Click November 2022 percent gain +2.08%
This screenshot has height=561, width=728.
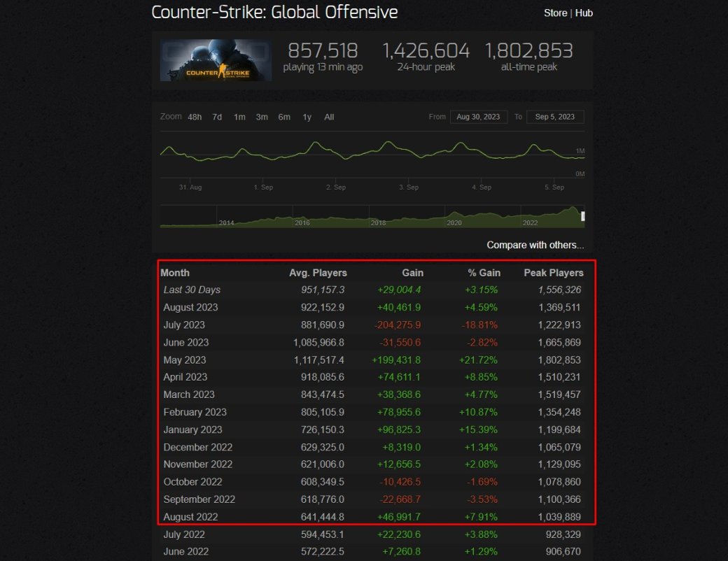tap(481, 464)
